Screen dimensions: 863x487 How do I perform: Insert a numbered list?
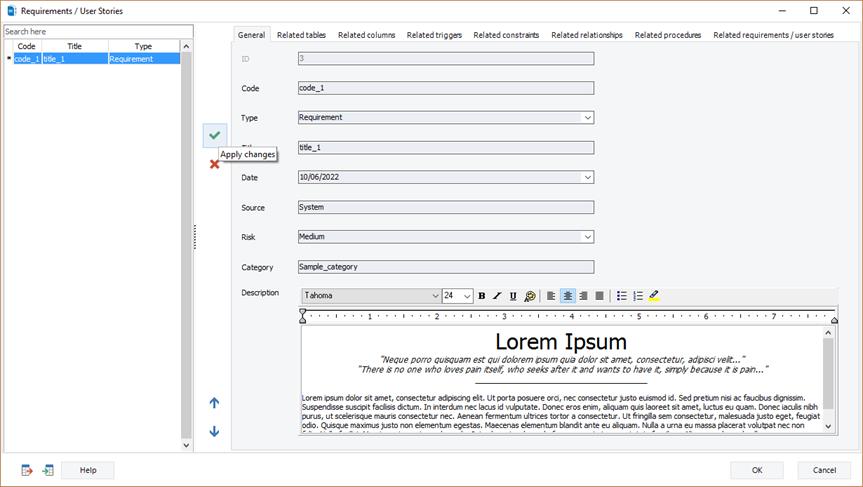coord(638,296)
